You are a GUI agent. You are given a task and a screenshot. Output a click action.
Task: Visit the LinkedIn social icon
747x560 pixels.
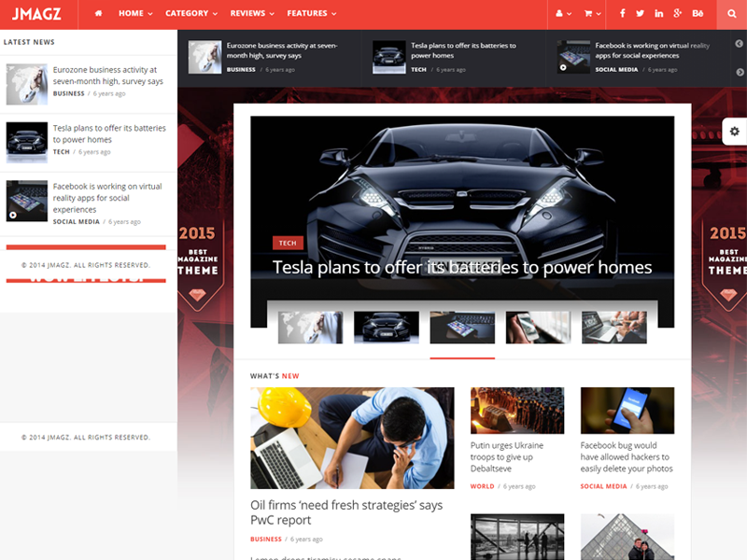click(658, 13)
